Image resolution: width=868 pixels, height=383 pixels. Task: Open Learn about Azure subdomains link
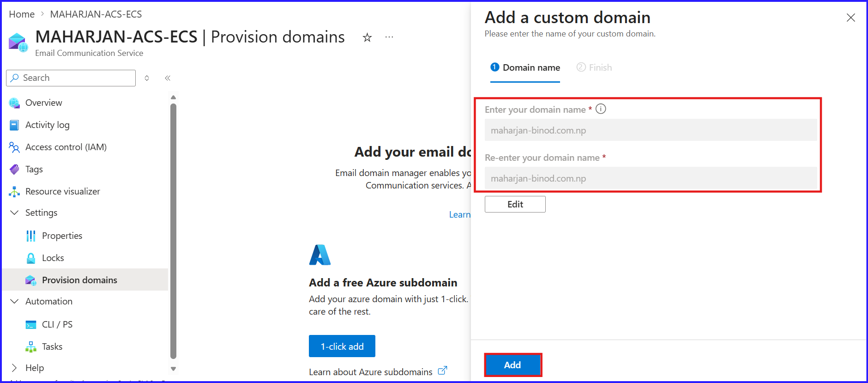[371, 372]
